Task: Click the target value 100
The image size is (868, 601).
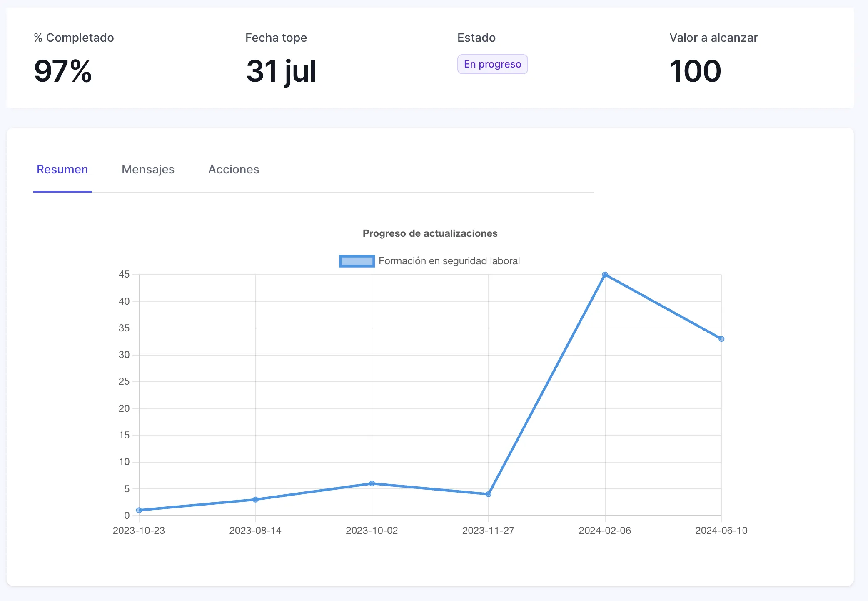Action: coord(695,71)
